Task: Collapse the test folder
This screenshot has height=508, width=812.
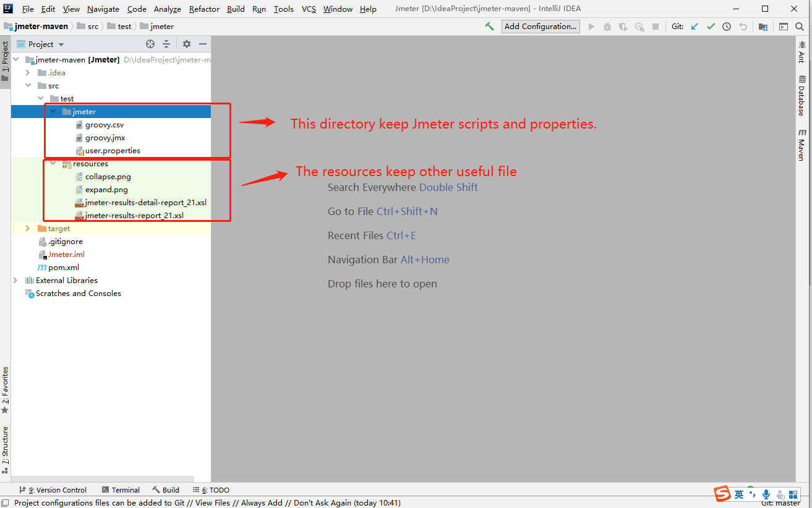Action: click(41, 99)
